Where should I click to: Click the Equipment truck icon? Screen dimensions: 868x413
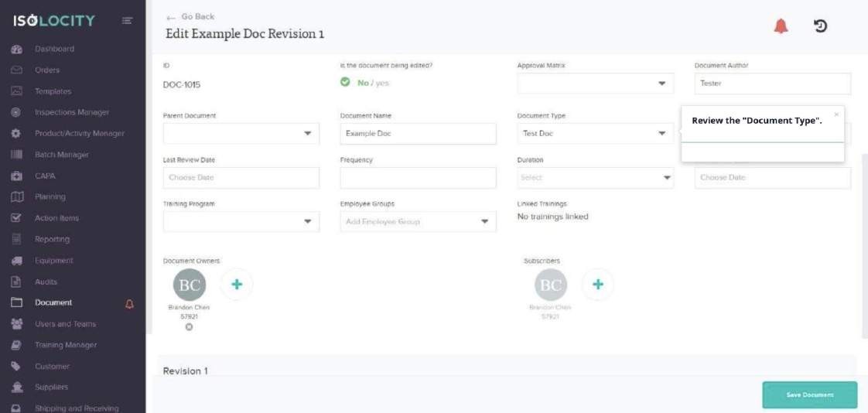point(16,261)
